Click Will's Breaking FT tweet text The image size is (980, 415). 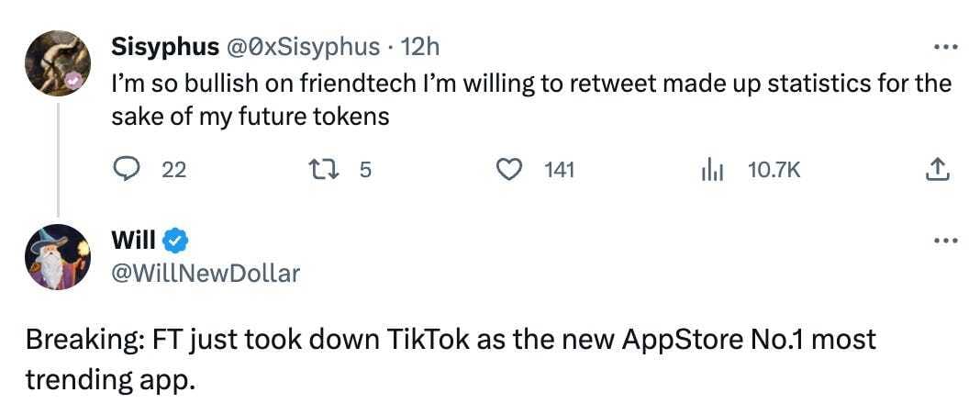pyautogui.click(x=450, y=359)
